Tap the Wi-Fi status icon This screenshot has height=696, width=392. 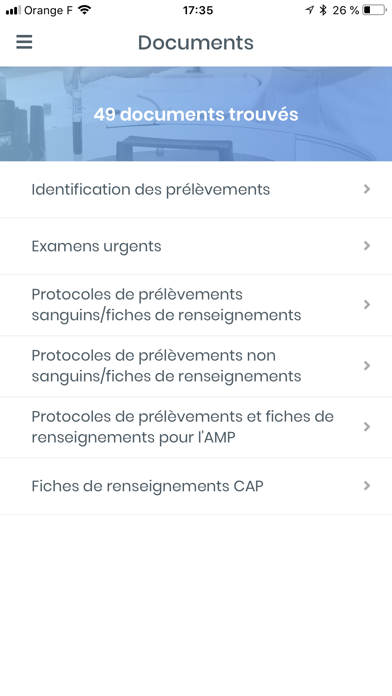point(84,10)
